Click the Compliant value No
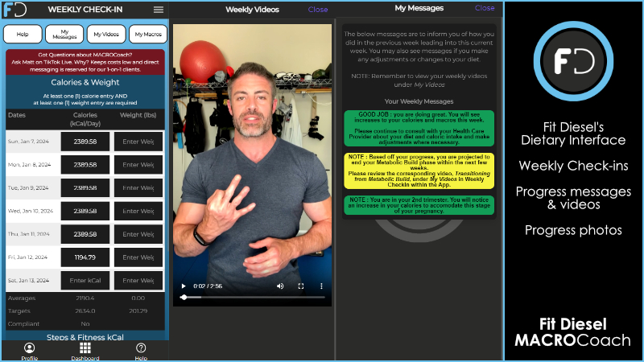 (x=85, y=324)
